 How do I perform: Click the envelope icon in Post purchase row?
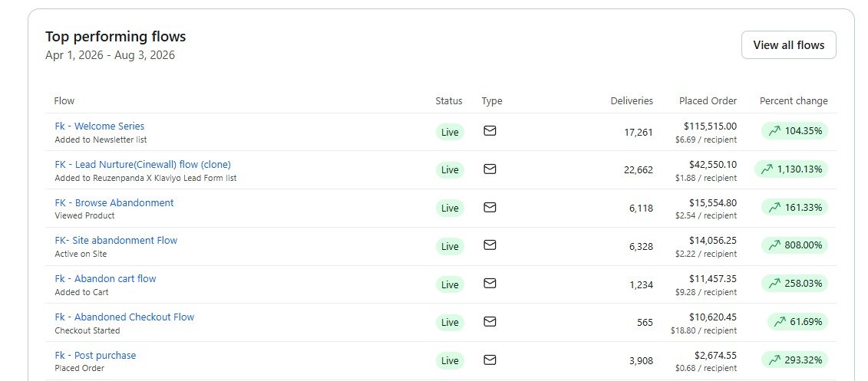point(490,360)
